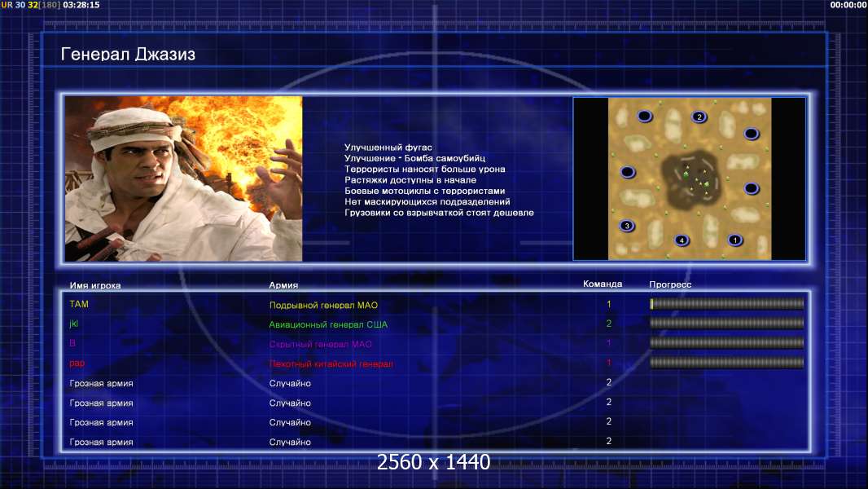This screenshot has width=868, height=489.
Task: Click empty start slot below marker 2, right side
Action: pyautogui.click(x=751, y=134)
